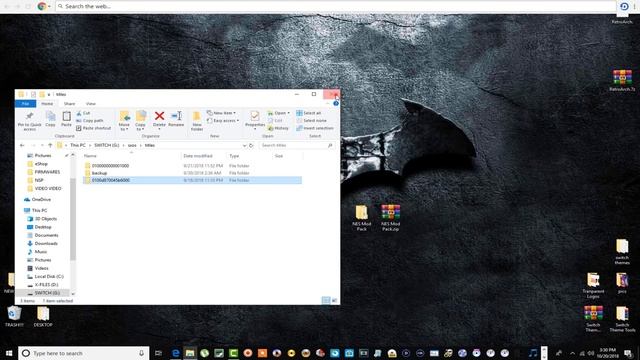The height and width of the screenshot is (360, 640).
Task: Open address bar history dropdown arrow
Action: (x=244, y=145)
